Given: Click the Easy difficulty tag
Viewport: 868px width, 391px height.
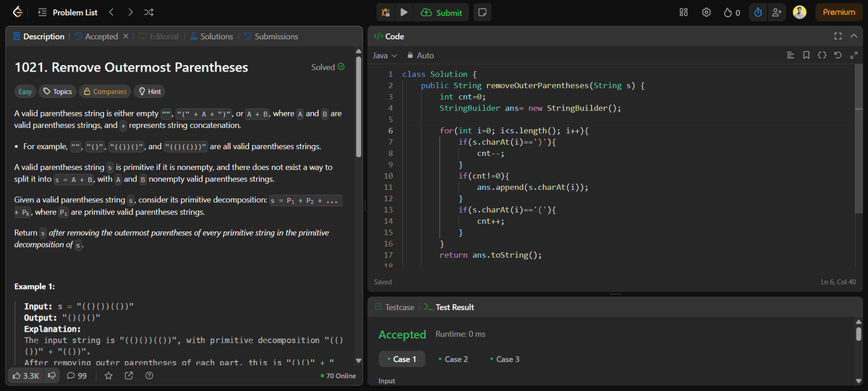Looking at the screenshot, I should point(25,92).
